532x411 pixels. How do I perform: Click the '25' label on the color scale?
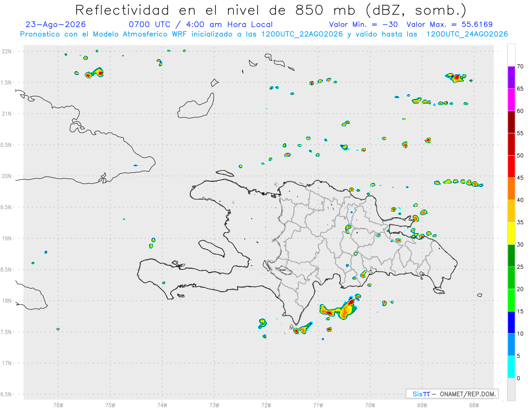[x=520, y=267]
